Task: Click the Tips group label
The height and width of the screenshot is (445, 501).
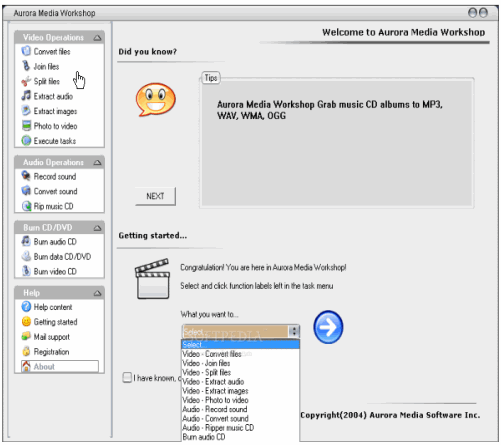Action: coord(211,78)
